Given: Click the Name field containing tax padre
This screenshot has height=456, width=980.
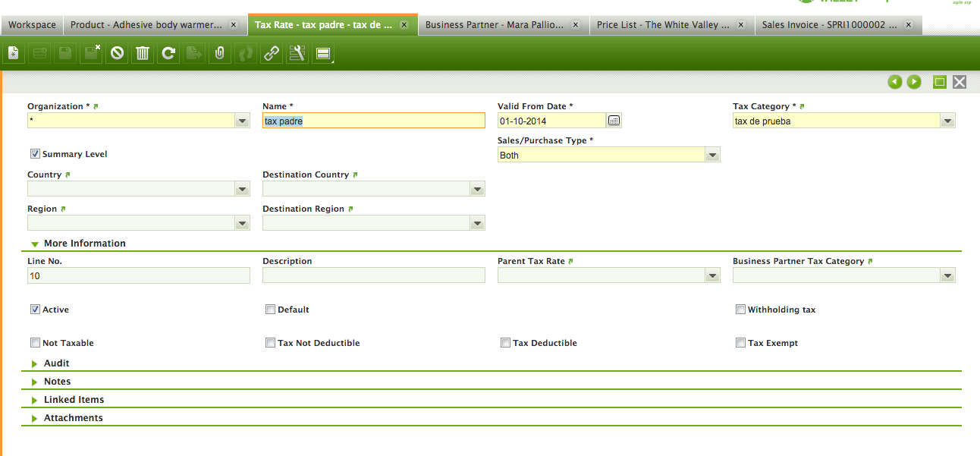Looking at the screenshot, I should (374, 121).
